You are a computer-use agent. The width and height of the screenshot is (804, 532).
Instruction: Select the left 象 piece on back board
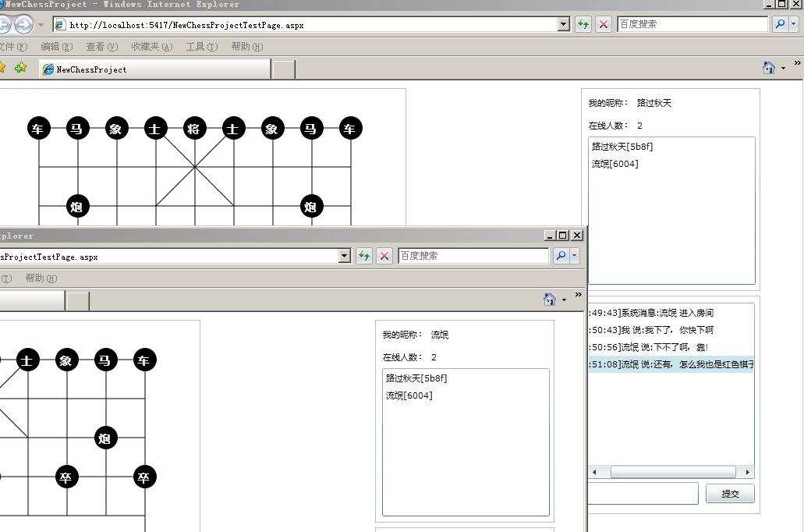[117, 128]
